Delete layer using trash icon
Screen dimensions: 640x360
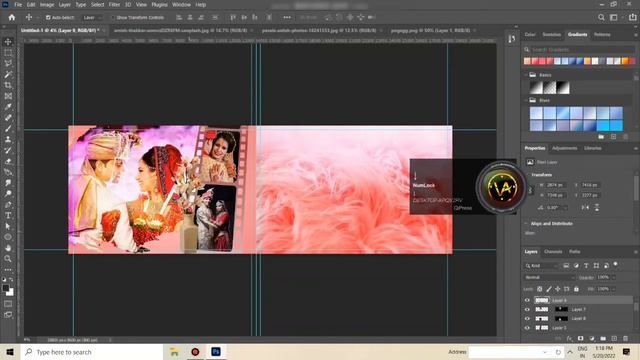point(625,338)
